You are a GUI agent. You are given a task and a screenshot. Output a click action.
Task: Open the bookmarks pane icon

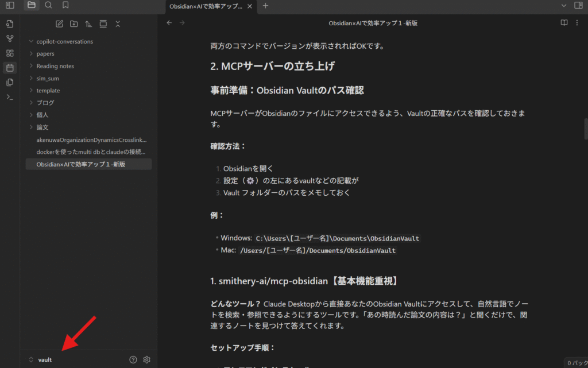65,5
